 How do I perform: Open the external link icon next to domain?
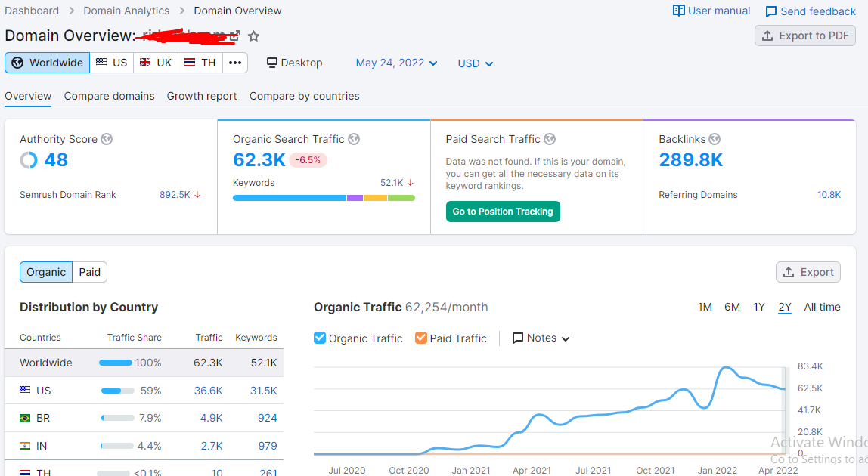click(x=235, y=36)
